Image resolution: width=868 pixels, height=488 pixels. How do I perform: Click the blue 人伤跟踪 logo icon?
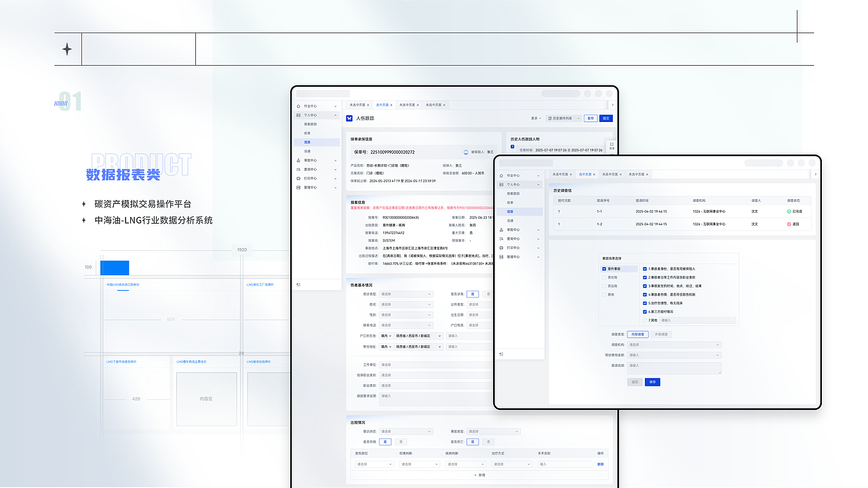click(350, 118)
